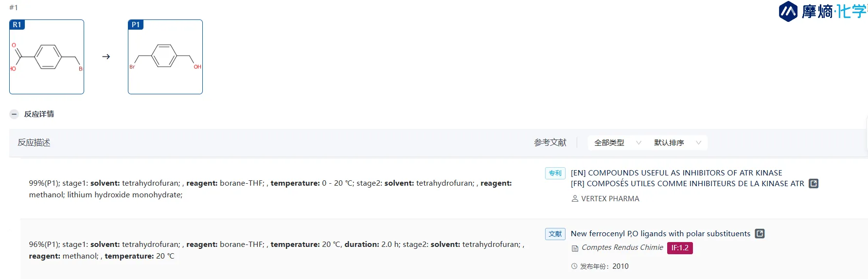The image size is (868, 279).
Task: Click the 摩熵化学 logo
Action: [x=823, y=11]
